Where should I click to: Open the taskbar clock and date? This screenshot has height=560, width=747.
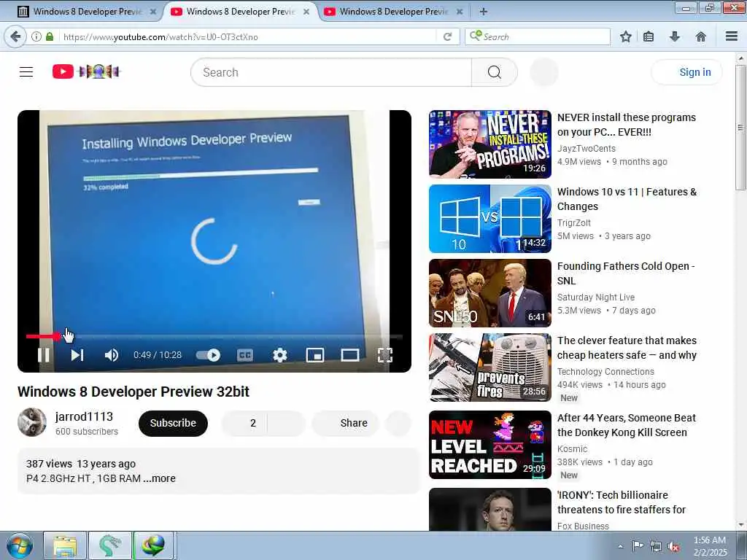point(710,546)
